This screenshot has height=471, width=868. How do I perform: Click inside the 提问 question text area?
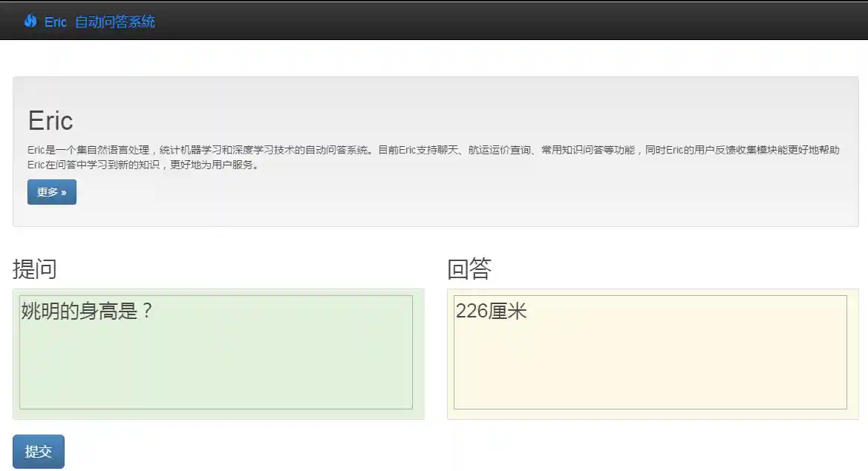click(x=216, y=352)
